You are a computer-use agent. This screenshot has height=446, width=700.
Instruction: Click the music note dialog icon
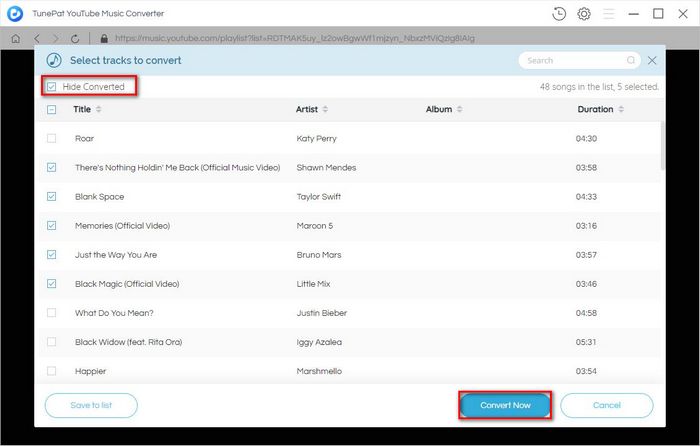[x=54, y=60]
